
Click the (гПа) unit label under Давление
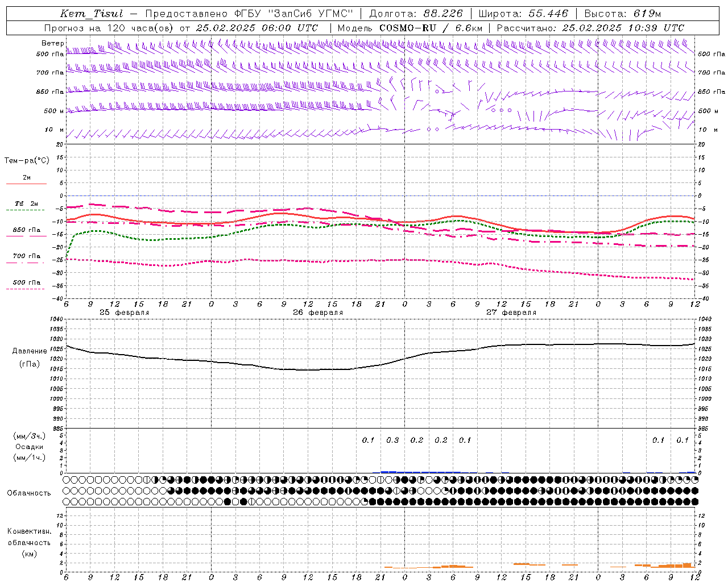tap(30, 364)
